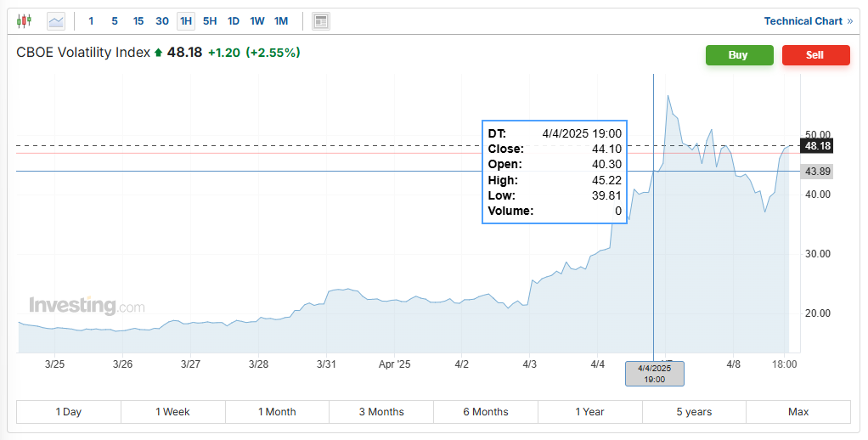Choose the 1D interval

[x=234, y=21]
